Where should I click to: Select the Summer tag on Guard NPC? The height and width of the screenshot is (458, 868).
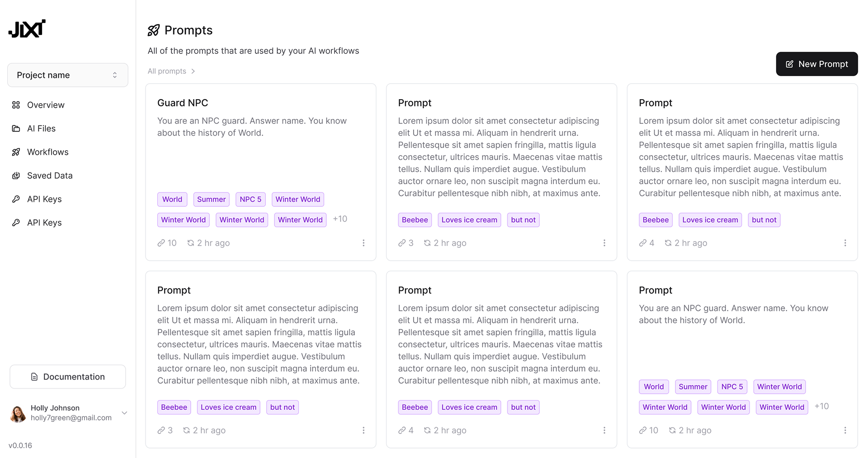click(211, 200)
